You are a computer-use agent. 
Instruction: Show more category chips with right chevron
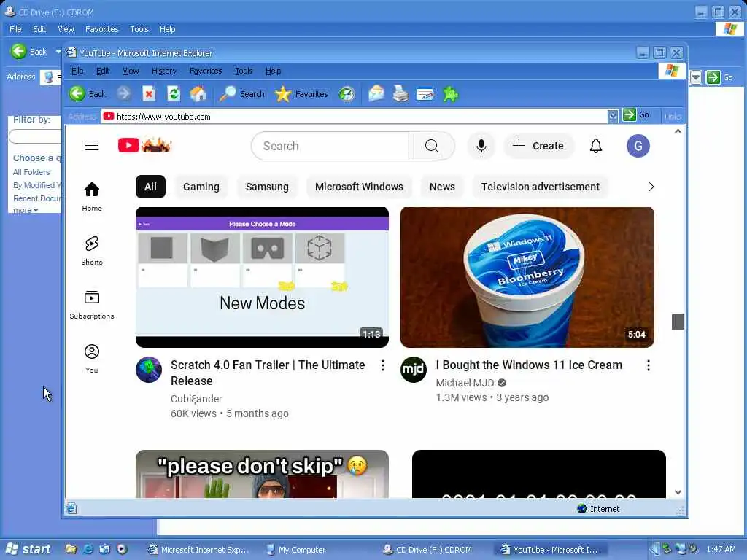tap(651, 187)
